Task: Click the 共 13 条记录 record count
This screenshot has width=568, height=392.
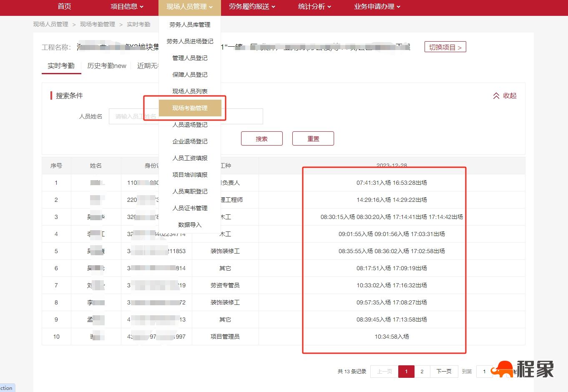Action: click(352, 371)
